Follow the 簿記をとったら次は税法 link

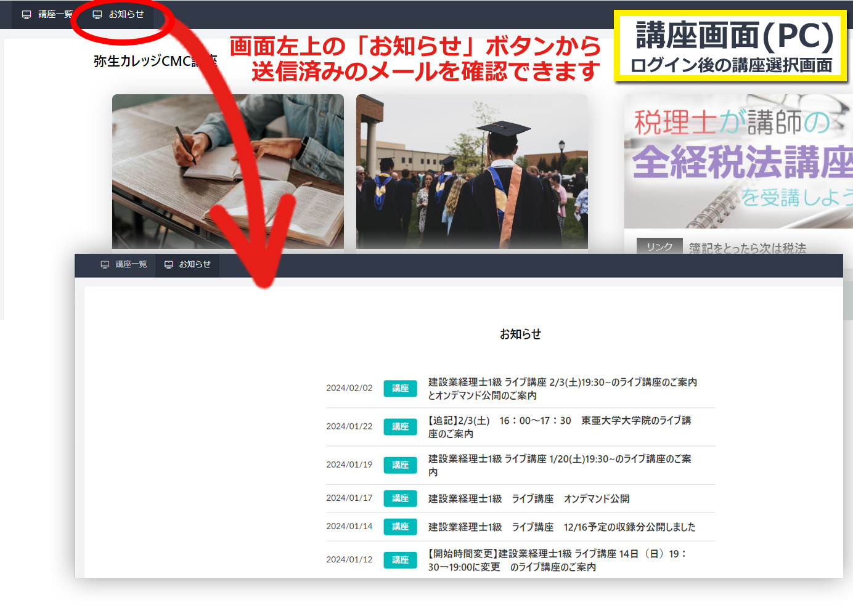[x=747, y=248]
